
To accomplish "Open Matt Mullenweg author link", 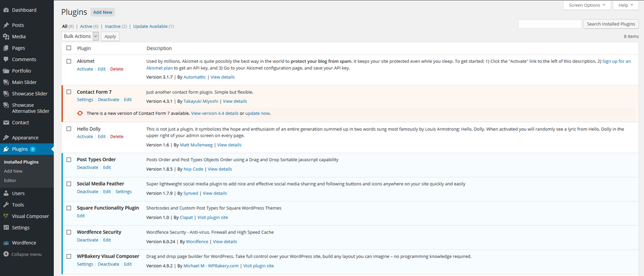I will click(196, 145).
